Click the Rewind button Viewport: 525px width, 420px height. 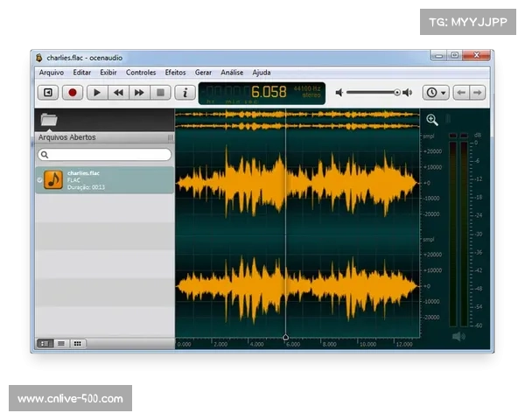click(117, 92)
